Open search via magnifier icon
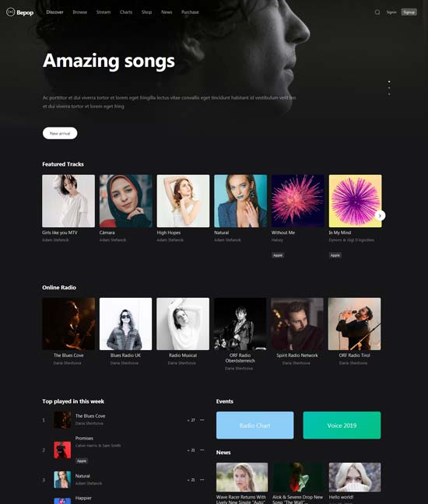The image size is (428, 504). 377,12
